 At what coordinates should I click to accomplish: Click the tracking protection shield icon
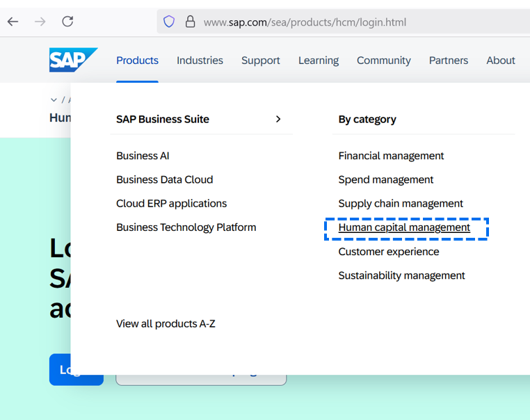click(169, 22)
